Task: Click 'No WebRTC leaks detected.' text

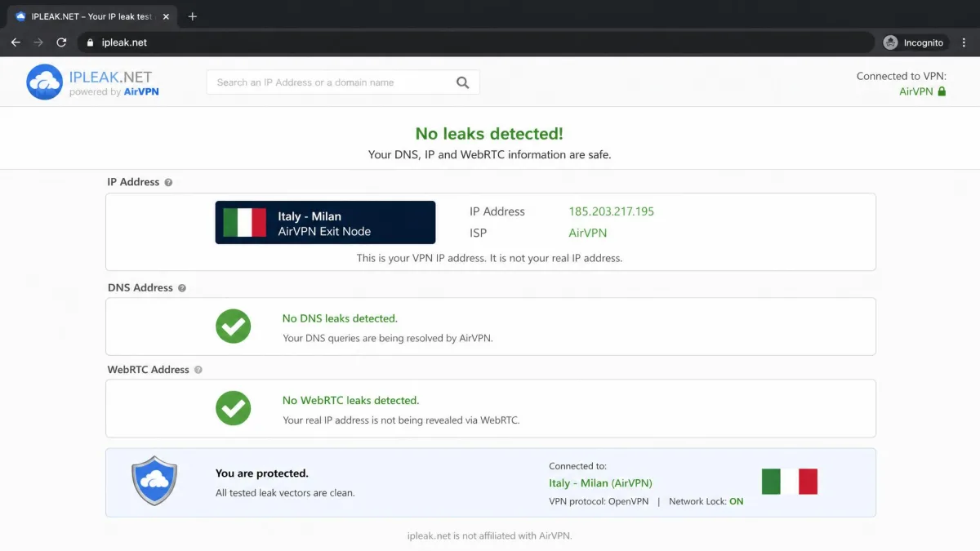Action: (x=350, y=400)
